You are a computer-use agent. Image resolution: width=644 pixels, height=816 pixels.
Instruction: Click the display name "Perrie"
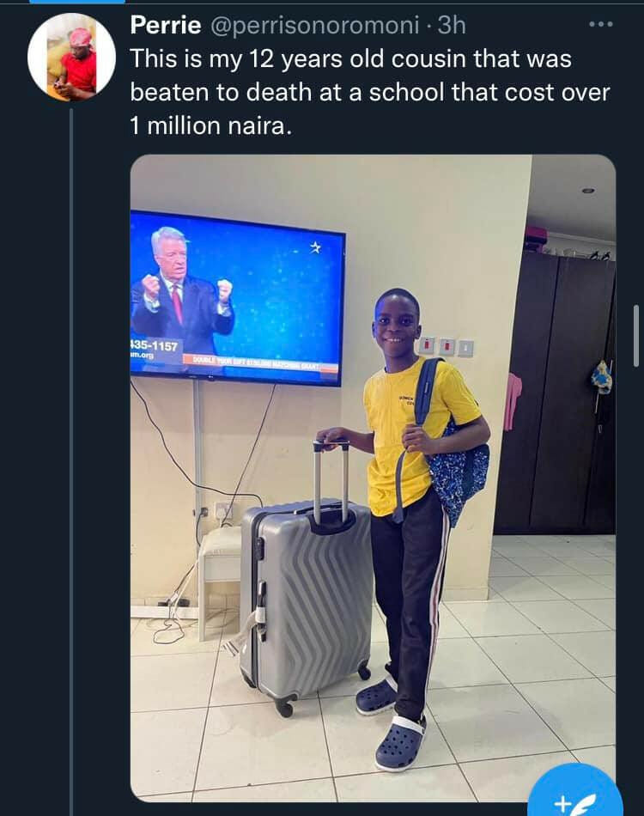coord(166,24)
